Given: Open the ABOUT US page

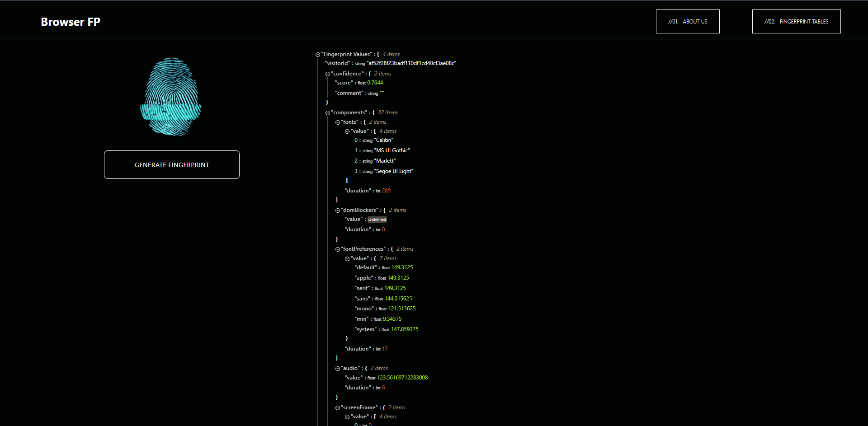Looking at the screenshot, I should pyautogui.click(x=687, y=21).
